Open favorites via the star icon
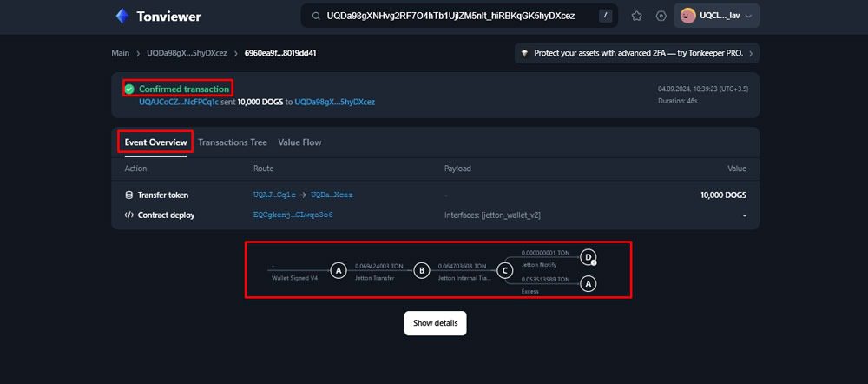The height and width of the screenshot is (384, 868). tap(636, 16)
